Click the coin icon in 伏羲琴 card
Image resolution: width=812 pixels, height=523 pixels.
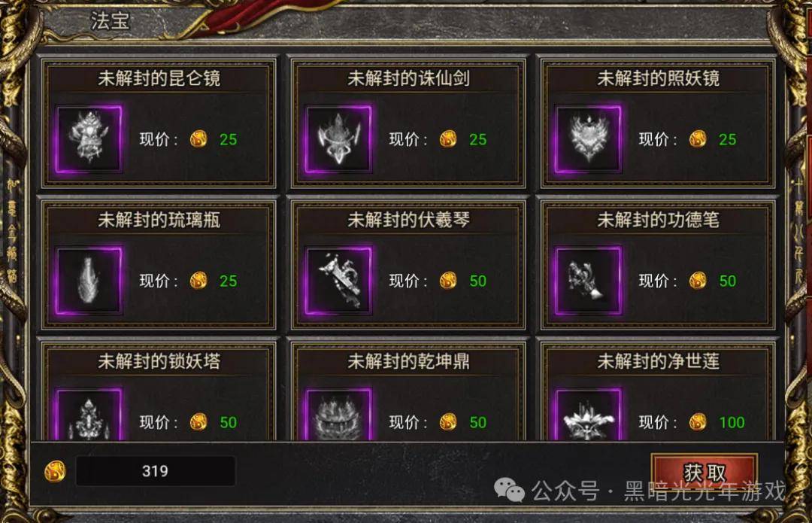[x=448, y=281]
